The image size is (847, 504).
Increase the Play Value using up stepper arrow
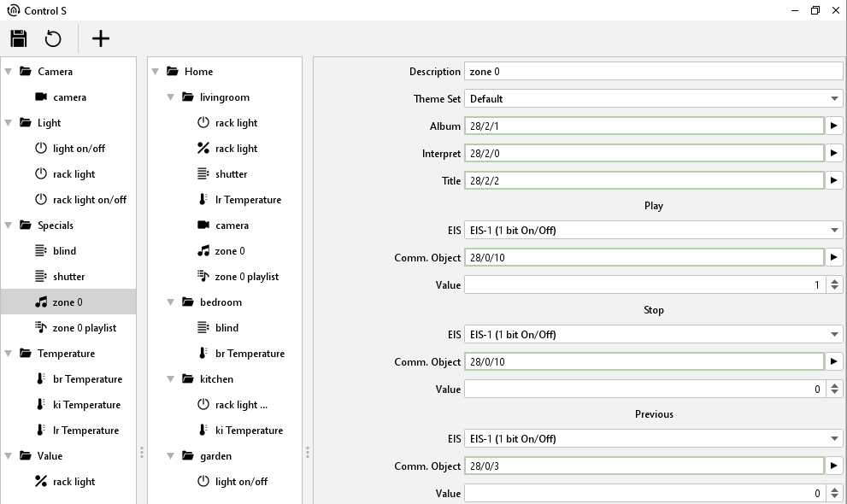(835, 281)
